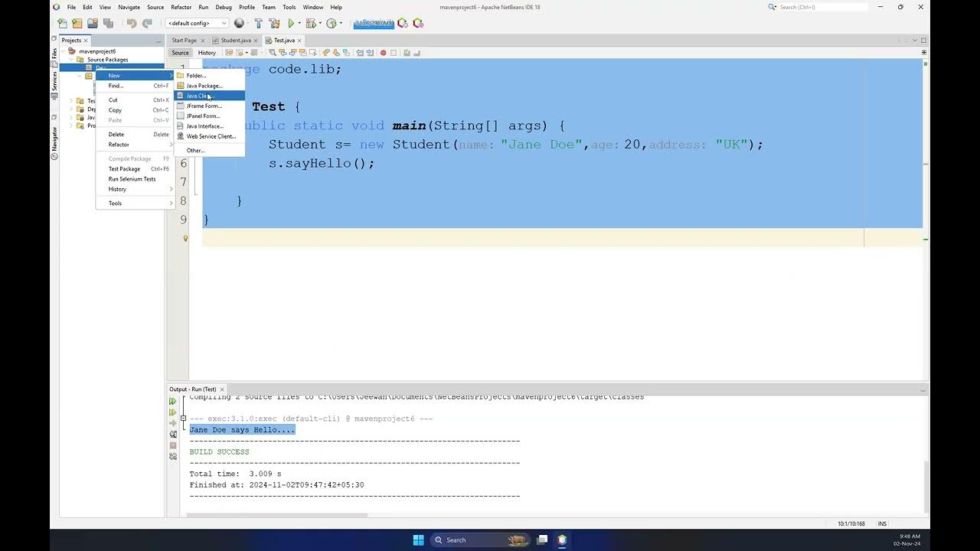Choose Web Service Client from New submenu
980x551 pixels.
(210, 136)
